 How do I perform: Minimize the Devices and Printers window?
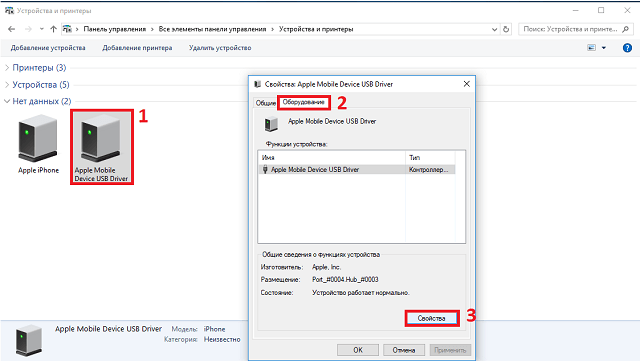click(576, 10)
